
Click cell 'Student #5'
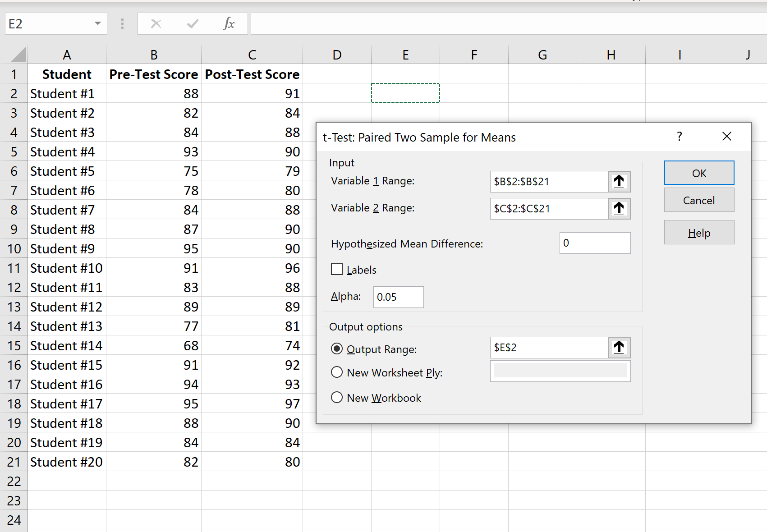point(67,171)
